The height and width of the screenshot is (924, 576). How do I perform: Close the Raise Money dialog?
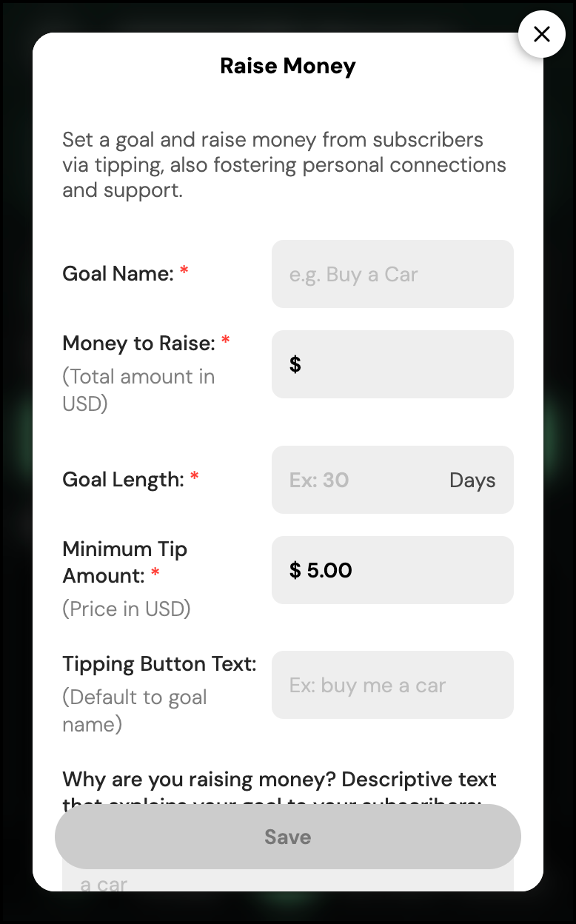(x=542, y=34)
